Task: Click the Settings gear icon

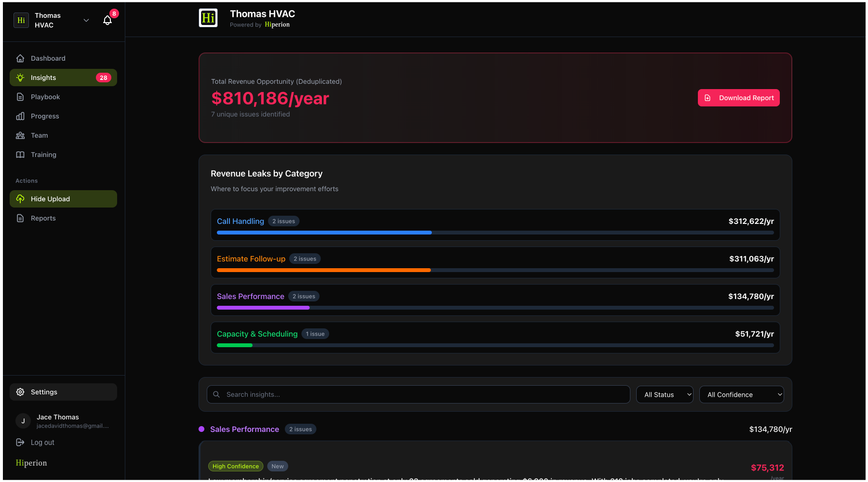Action: coord(20,392)
